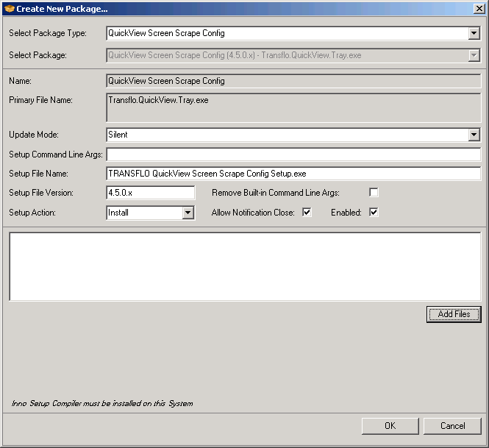Click the Cancel button
This screenshot has width=489, height=448.
[x=452, y=426]
